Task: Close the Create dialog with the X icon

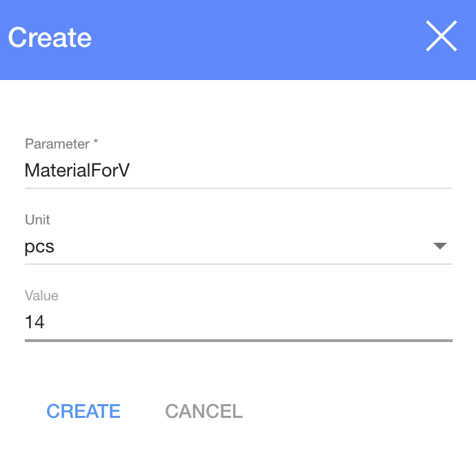Action: 441,37
